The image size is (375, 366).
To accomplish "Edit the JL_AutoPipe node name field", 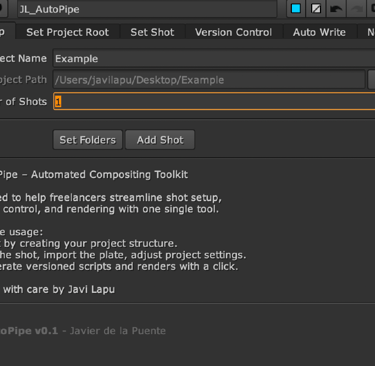I will [x=147, y=9].
